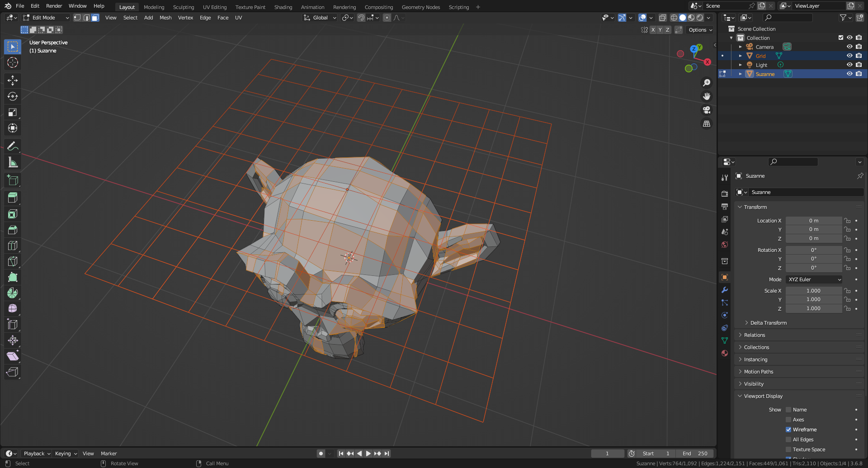
Task: Select the Smooth tool
Action: pyautogui.click(x=13, y=309)
